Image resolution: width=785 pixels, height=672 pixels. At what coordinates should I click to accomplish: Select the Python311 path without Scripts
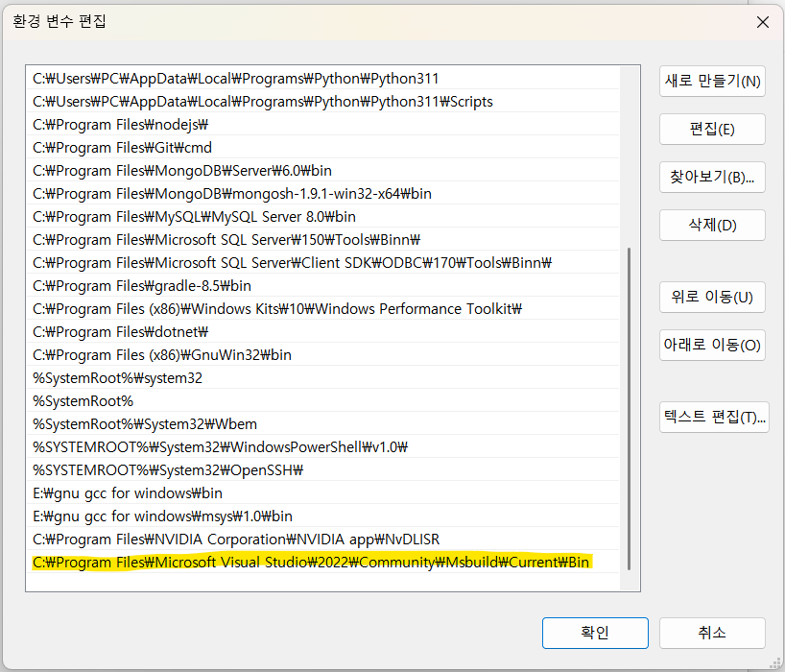pos(322,79)
